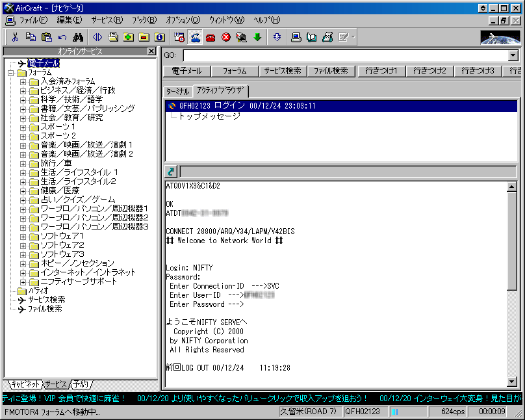Open Find with the binoculars icon

[x=78, y=37]
